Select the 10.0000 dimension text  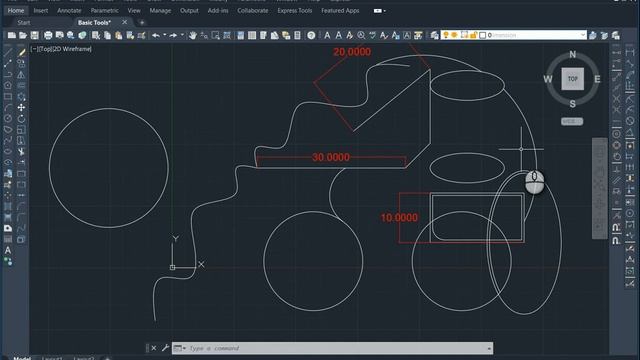pyautogui.click(x=399, y=218)
